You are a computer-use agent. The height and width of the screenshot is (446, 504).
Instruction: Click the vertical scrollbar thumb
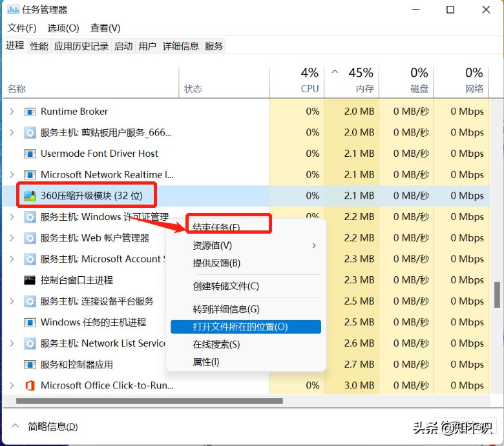[497, 295]
